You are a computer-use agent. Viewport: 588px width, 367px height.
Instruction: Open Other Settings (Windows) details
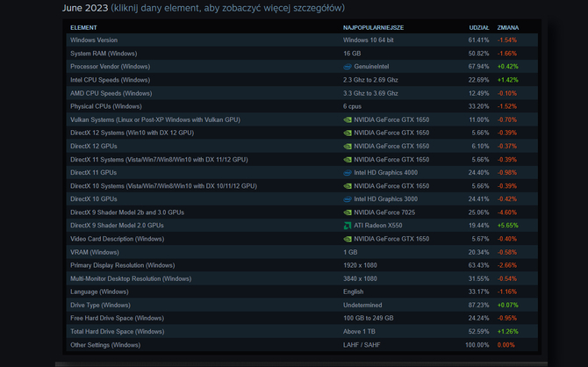pos(302,345)
